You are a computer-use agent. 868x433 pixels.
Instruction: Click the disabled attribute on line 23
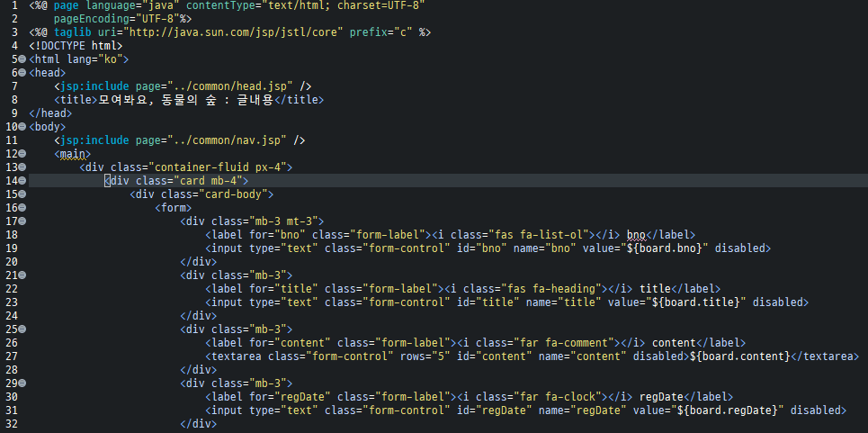pyautogui.click(x=778, y=302)
